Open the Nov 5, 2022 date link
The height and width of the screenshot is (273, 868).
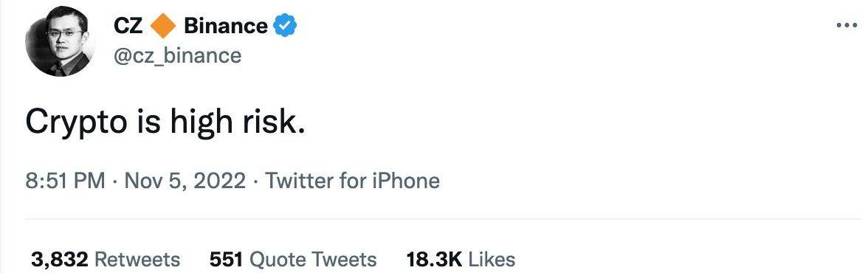(185, 181)
